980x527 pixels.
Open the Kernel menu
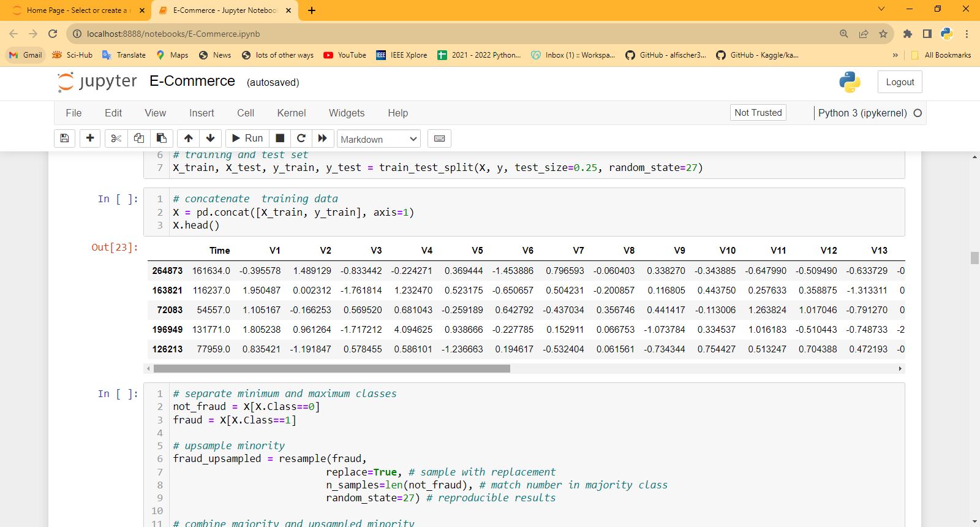292,113
